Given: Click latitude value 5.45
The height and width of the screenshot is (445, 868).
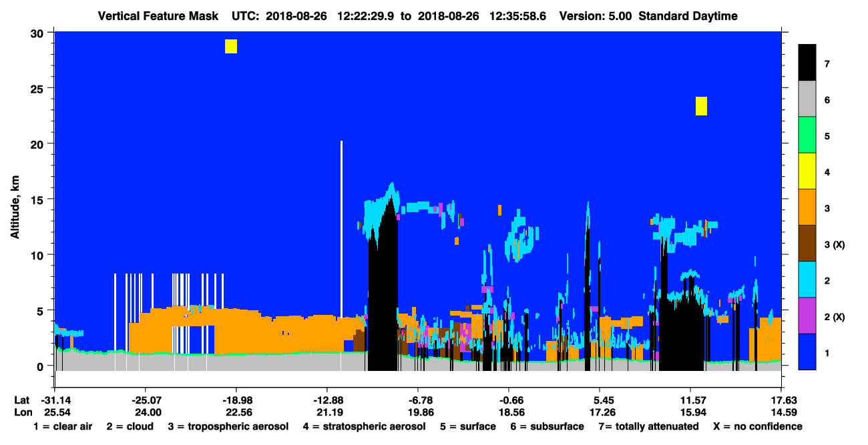Looking at the screenshot, I should coord(600,400).
